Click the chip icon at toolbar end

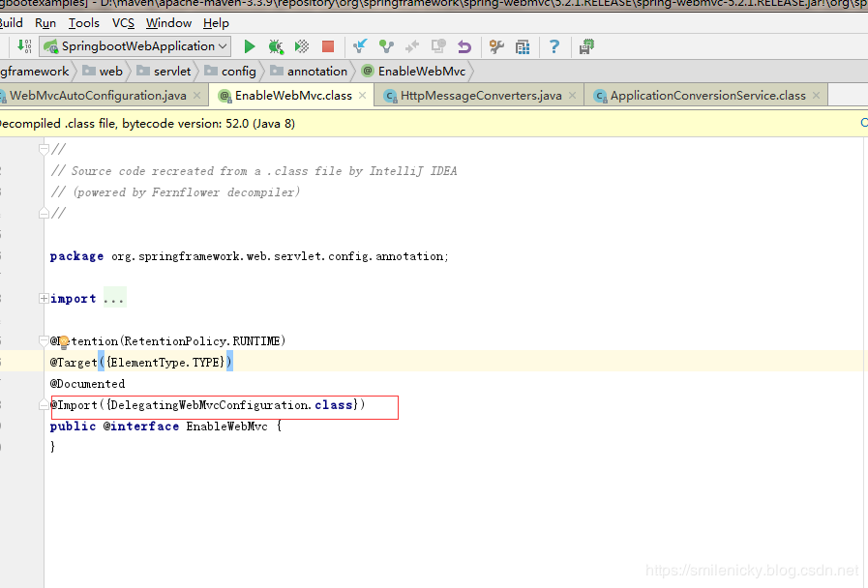pos(586,46)
